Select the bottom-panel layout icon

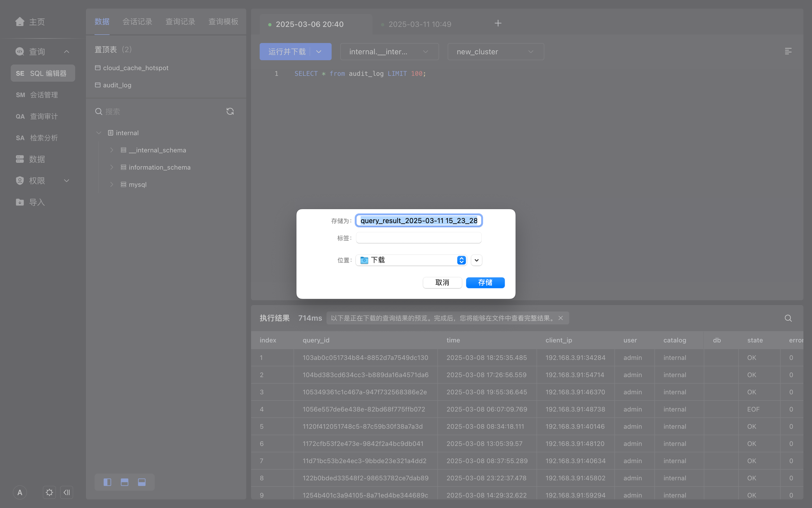point(142,482)
